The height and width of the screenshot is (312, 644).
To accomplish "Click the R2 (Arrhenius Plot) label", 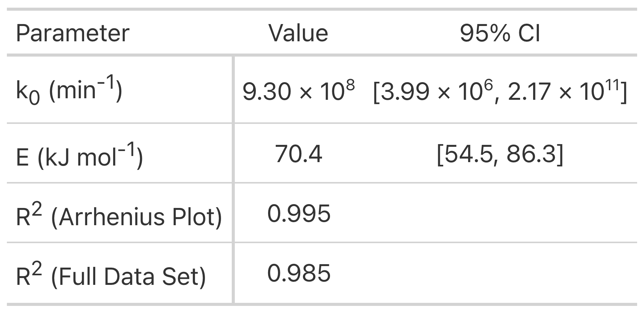I will point(119,215).
